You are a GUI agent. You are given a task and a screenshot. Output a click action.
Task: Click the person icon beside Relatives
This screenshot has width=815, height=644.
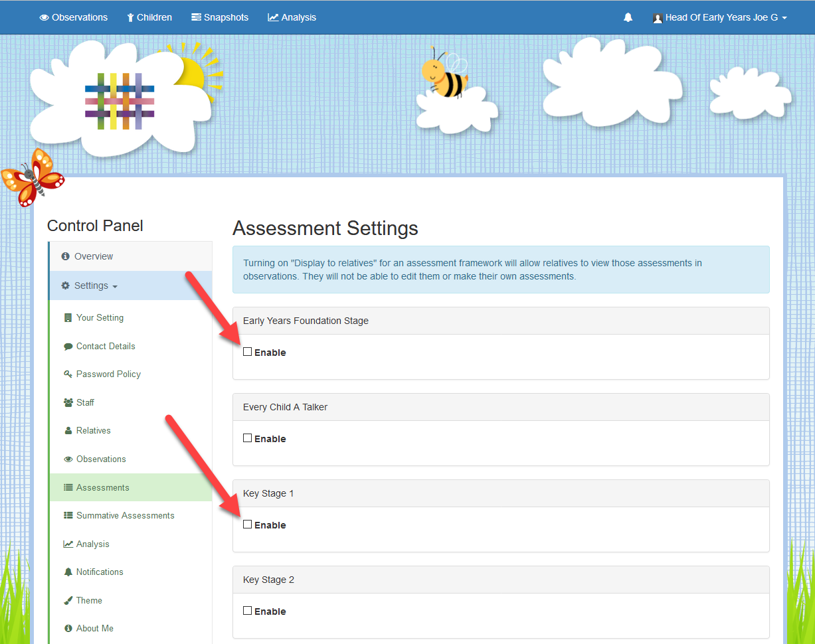point(68,430)
